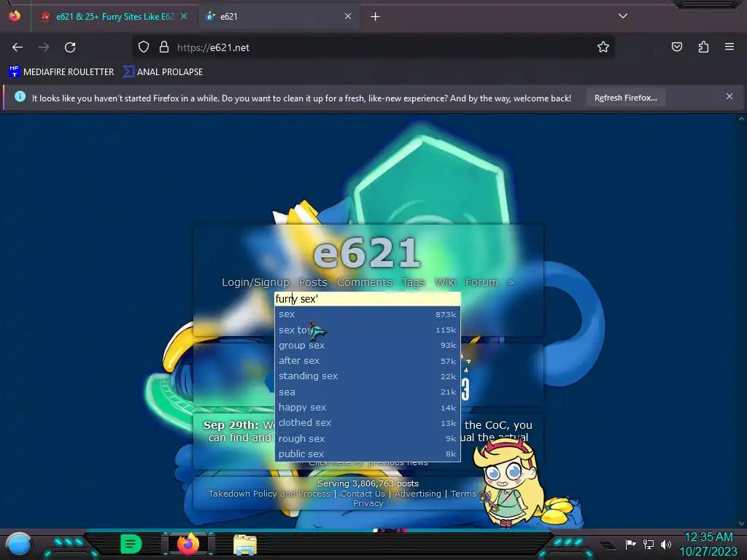Open the Forum link

481,282
